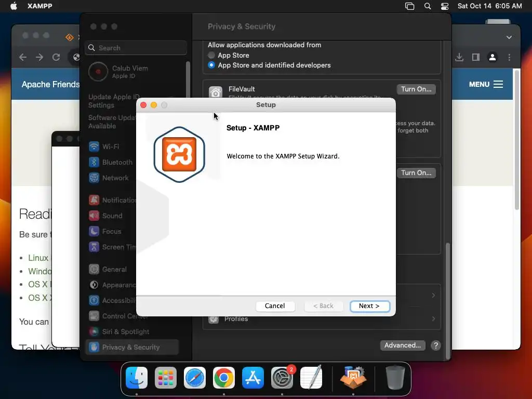The width and height of the screenshot is (532, 399).
Task: Click the Stage Manager menu bar icon
Action: 409,6
